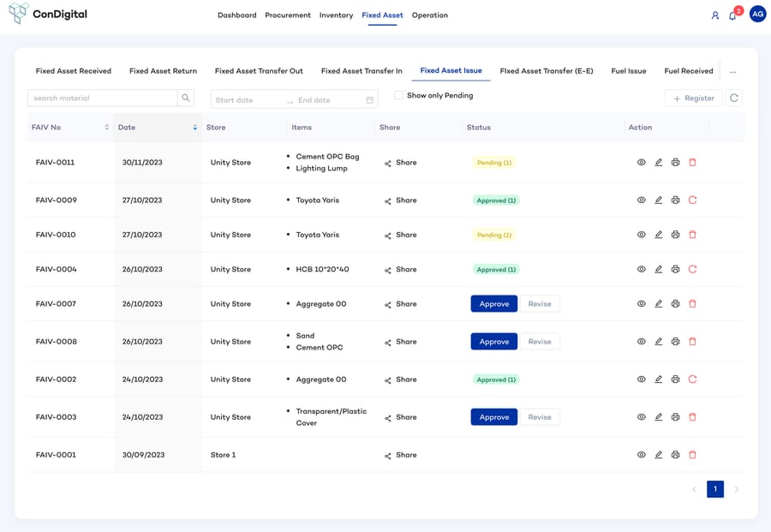Edit FAIV-0011 with the pencil icon
Screen dimensions: 771x532
[x=659, y=162]
